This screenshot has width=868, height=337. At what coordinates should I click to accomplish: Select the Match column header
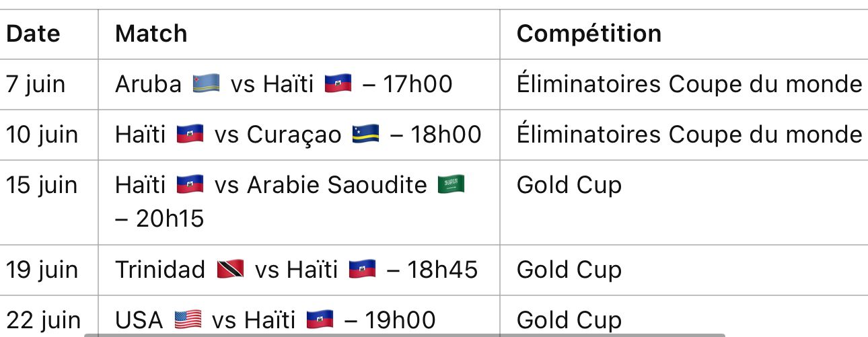(x=151, y=33)
